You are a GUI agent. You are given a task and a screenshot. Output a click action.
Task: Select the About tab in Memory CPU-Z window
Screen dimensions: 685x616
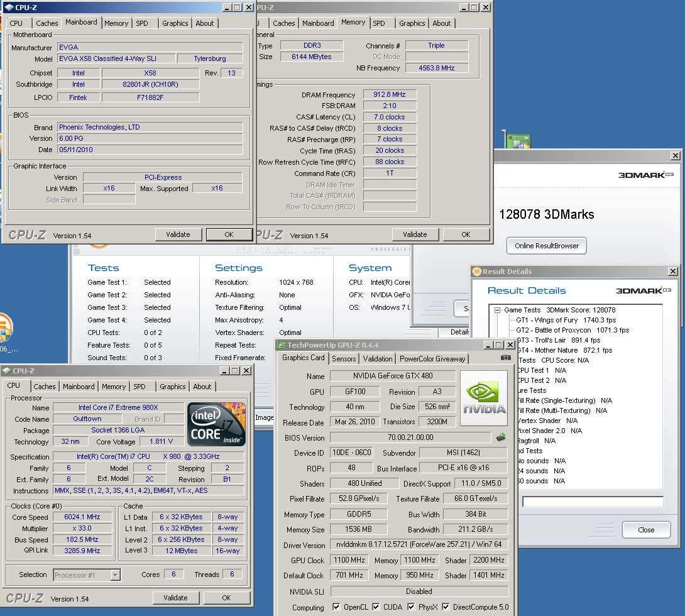click(x=441, y=23)
